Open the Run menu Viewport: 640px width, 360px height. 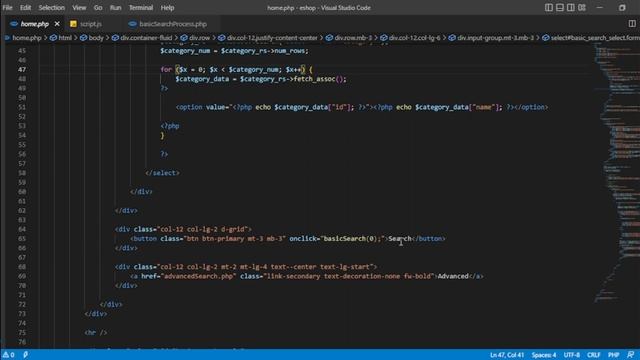(x=116, y=7)
